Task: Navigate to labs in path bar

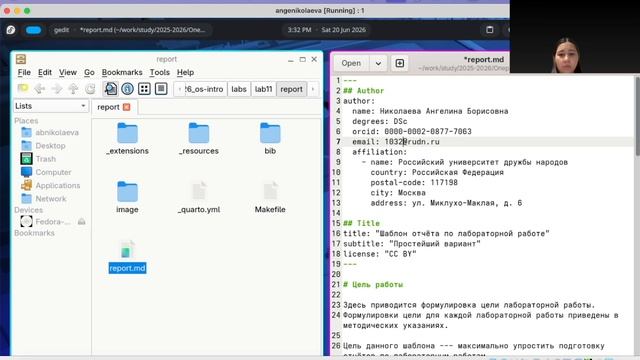Action: [x=239, y=89]
